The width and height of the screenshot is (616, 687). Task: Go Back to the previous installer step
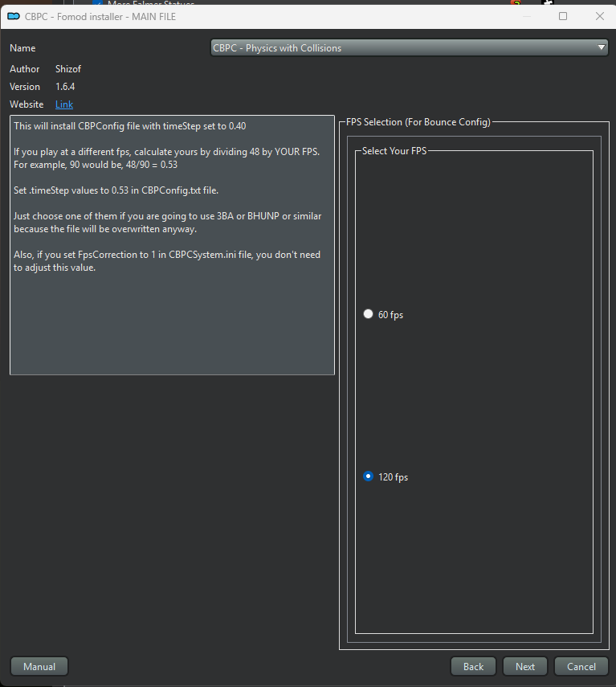[x=473, y=666]
